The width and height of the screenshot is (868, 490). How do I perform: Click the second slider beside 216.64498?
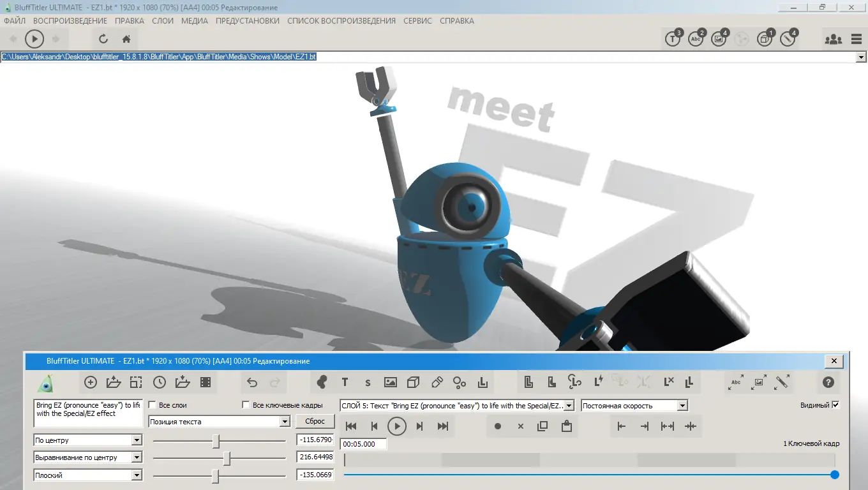pyautogui.click(x=227, y=458)
